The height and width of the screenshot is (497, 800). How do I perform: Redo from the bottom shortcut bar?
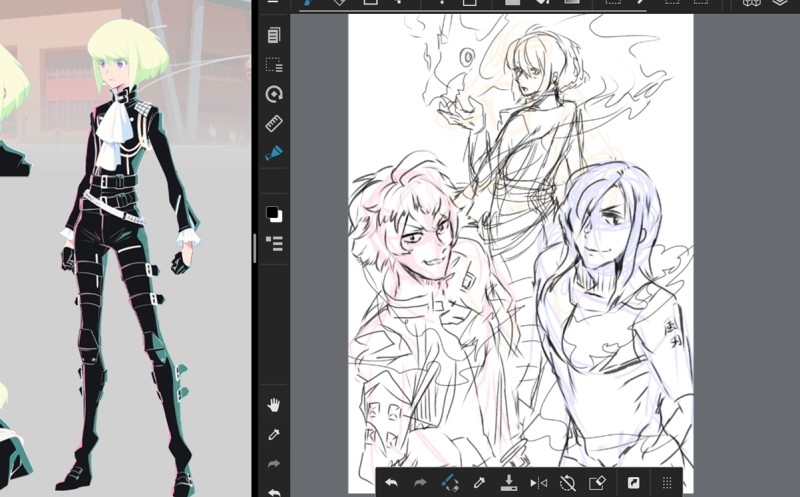tap(420, 482)
